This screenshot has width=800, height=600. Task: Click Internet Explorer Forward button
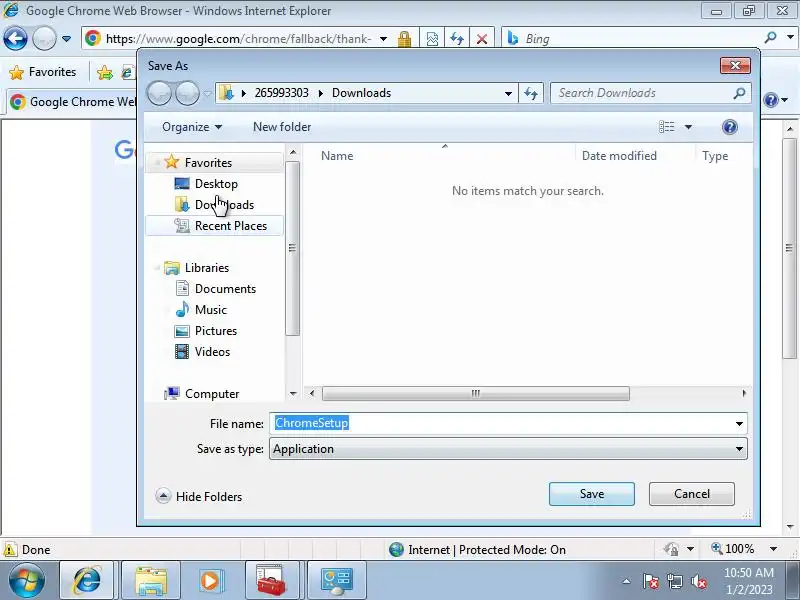coord(44,38)
